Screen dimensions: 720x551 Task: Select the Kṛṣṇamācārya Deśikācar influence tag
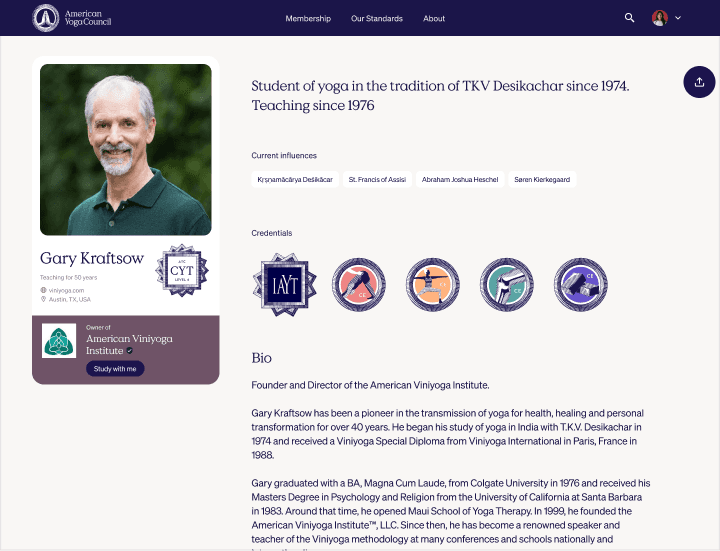coord(295,180)
